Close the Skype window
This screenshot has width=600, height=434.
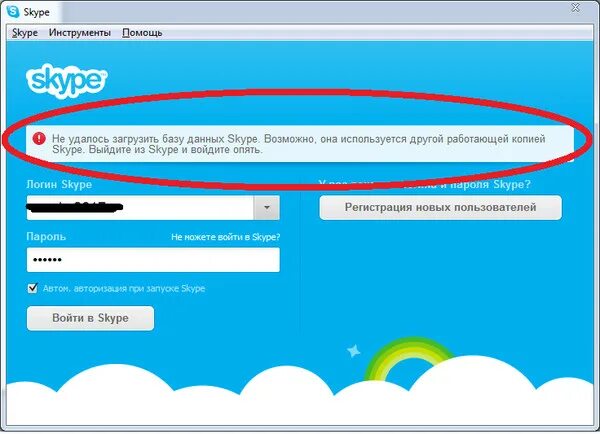pos(575,7)
